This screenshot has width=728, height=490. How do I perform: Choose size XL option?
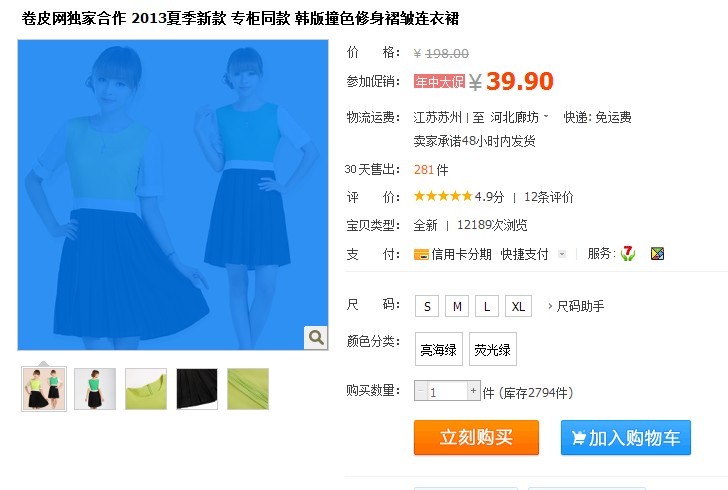[x=518, y=306]
